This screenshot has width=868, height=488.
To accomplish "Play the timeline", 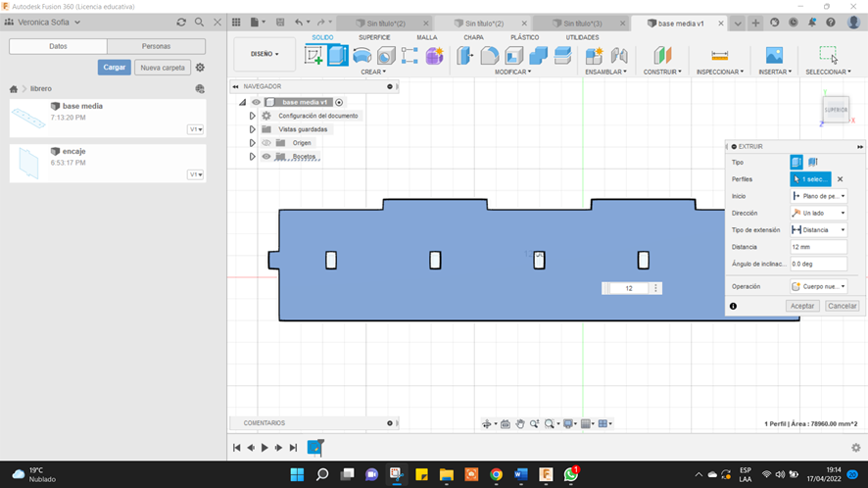I will (265, 448).
